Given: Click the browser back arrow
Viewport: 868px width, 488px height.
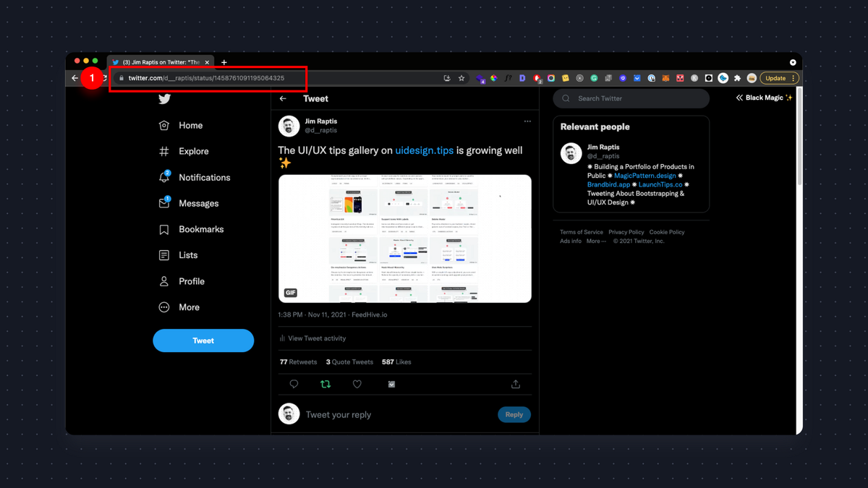Looking at the screenshot, I should (75, 78).
